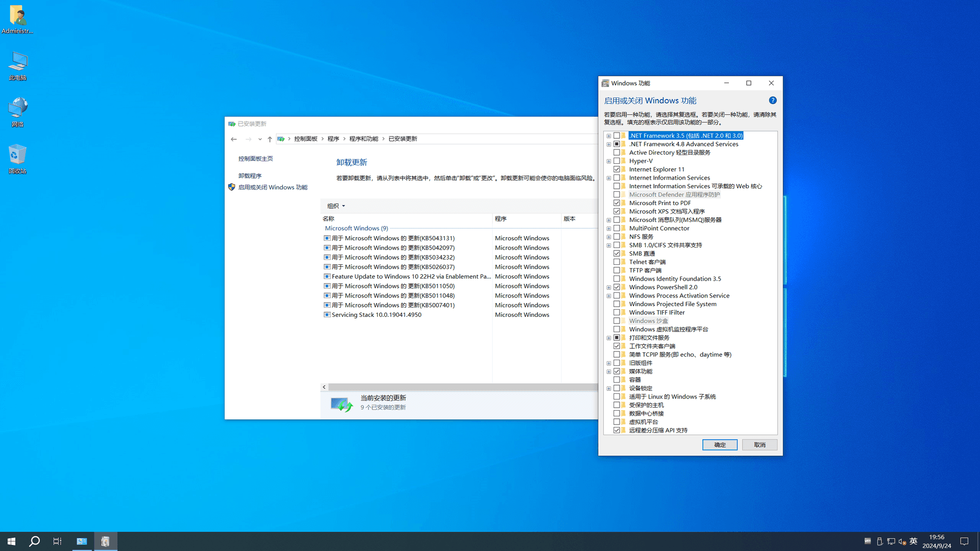980x551 pixels.
Task: Enable TFTP client checkbox
Action: click(x=617, y=270)
